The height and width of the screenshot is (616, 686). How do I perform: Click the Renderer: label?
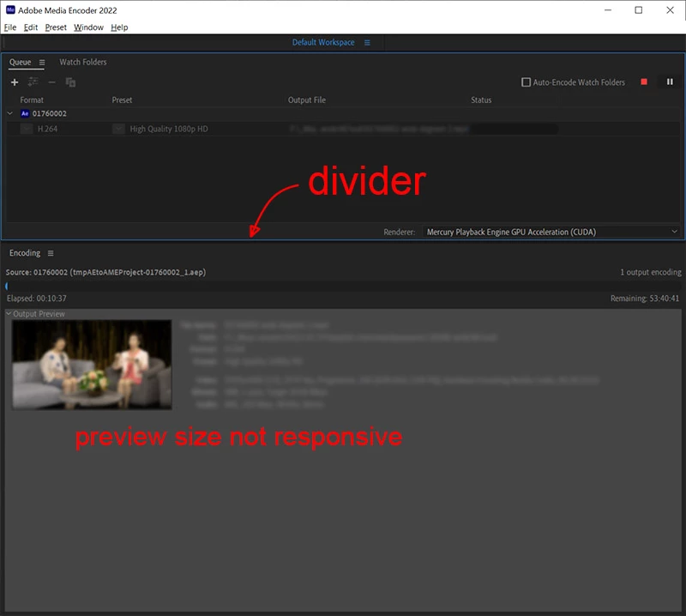point(399,232)
